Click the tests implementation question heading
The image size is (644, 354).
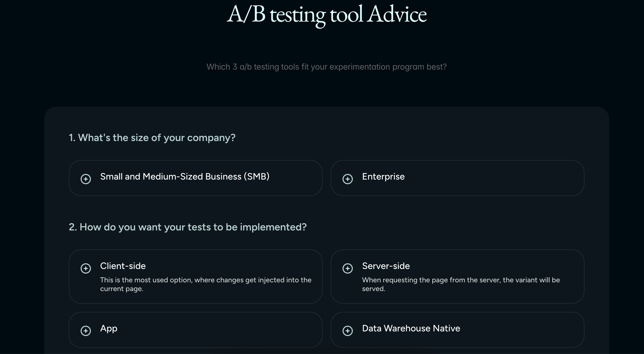point(188,227)
